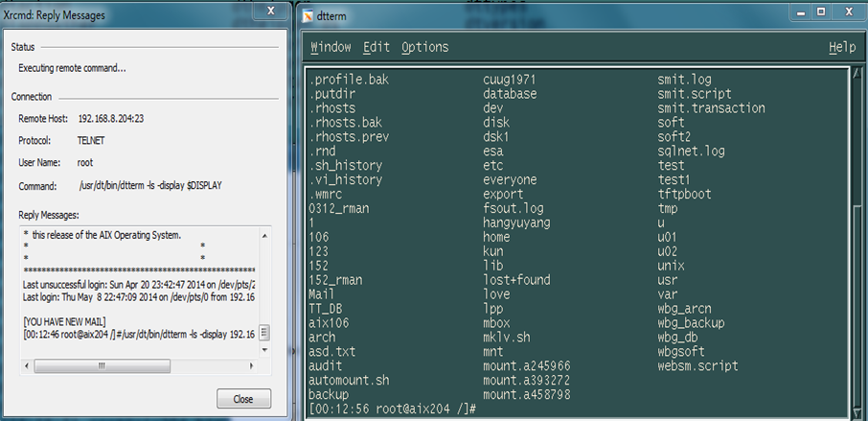This screenshot has height=421, width=868.
Task: Click the Reply Messages vertical scrollbar thumb
Action: pos(264,333)
